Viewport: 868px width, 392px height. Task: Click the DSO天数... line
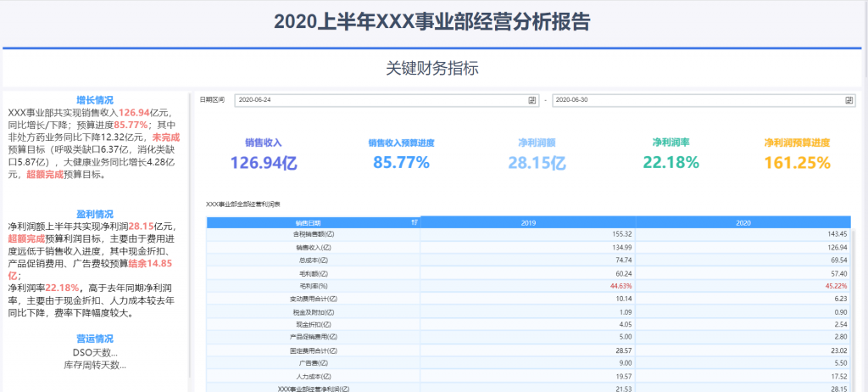(95, 353)
